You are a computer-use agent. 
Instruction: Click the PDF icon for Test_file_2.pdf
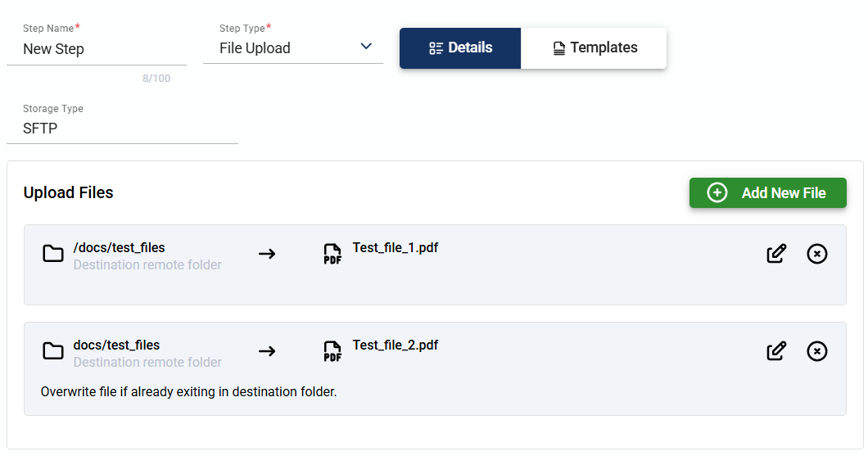[x=332, y=352]
